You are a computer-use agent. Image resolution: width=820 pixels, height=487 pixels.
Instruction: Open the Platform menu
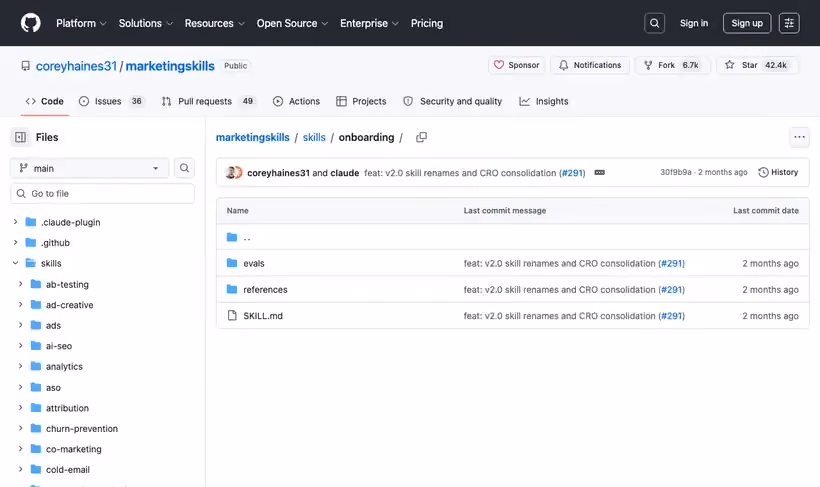81,23
